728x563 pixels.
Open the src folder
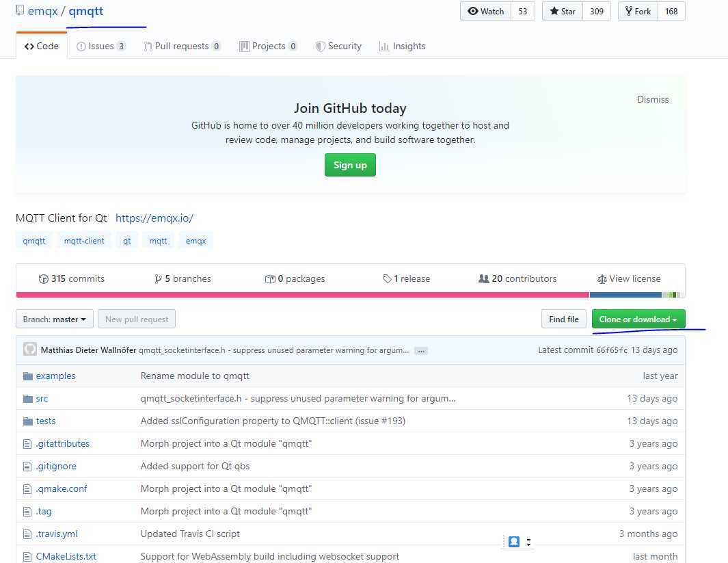[x=42, y=399]
